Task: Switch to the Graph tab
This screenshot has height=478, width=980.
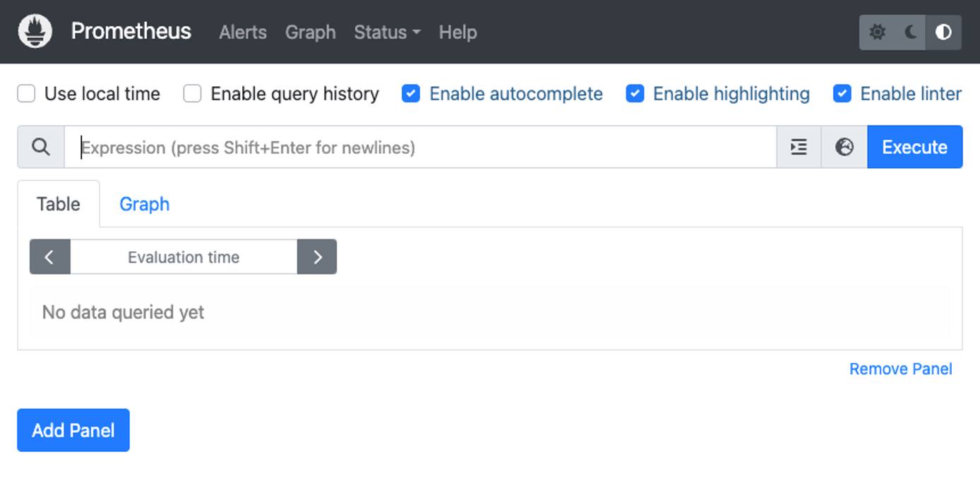Action: click(144, 204)
